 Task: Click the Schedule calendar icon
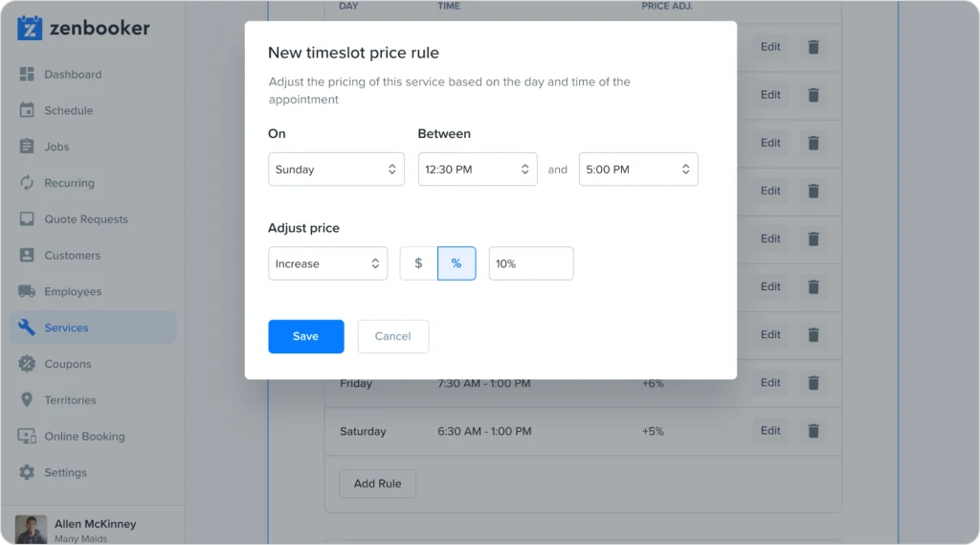click(27, 110)
